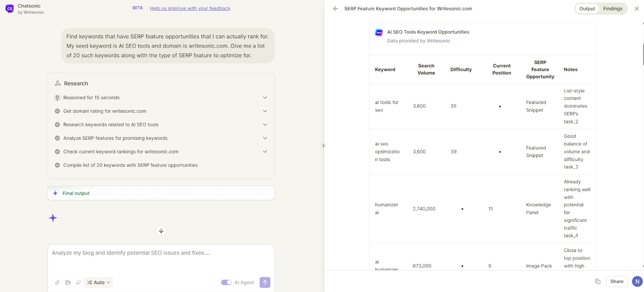Viewport: 644px width, 292px height.
Task: Open the N user avatar
Action: click(x=637, y=282)
